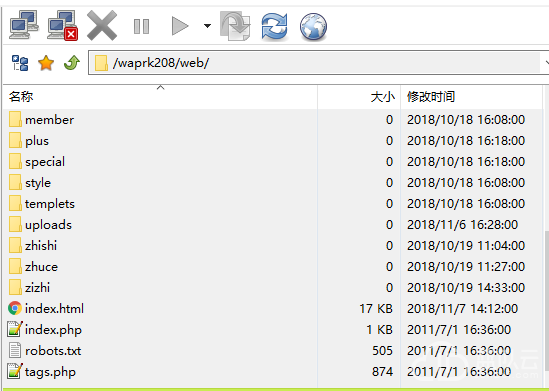Click folder icon in the path bar
The image size is (549, 391).
pyautogui.click(x=101, y=63)
